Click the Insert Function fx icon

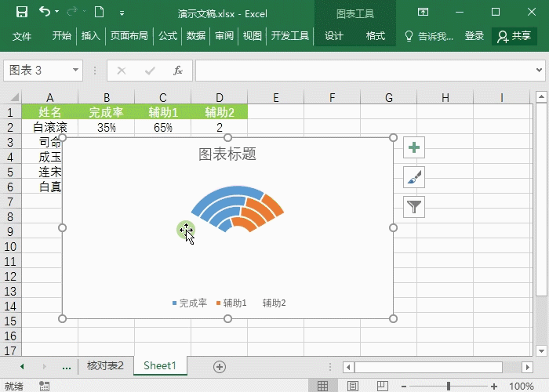click(178, 71)
